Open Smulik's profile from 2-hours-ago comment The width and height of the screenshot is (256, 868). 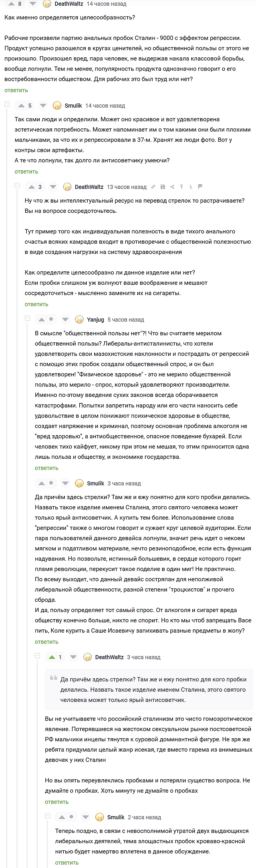(116, 817)
